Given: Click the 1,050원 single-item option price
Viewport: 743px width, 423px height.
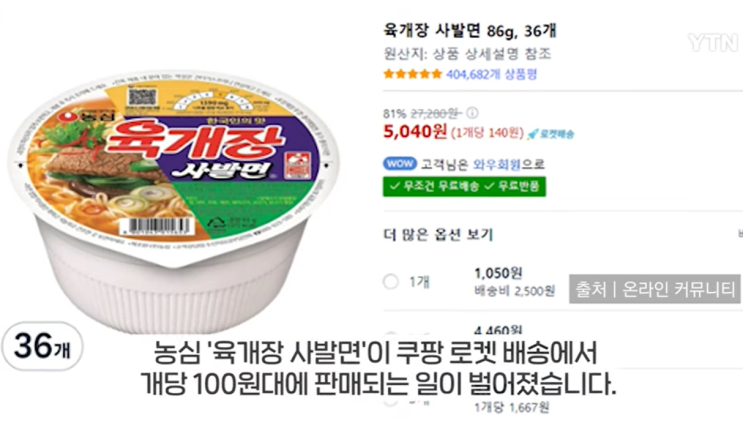Looking at the screenshot, I should (498, 273).
